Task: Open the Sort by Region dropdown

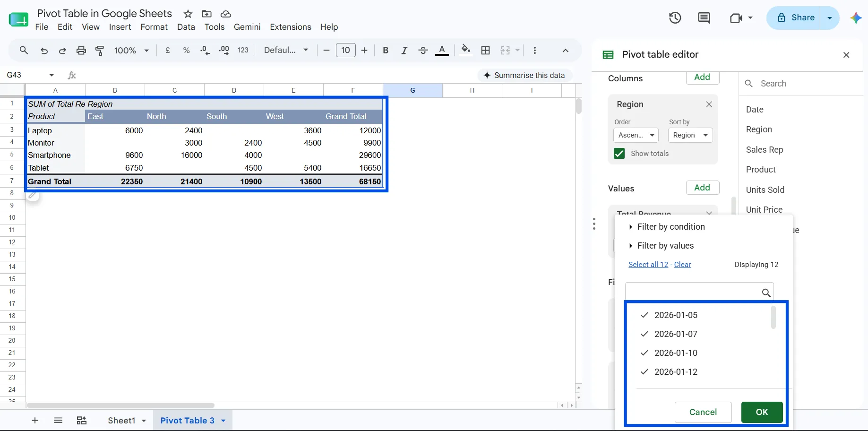Action: 690,135
